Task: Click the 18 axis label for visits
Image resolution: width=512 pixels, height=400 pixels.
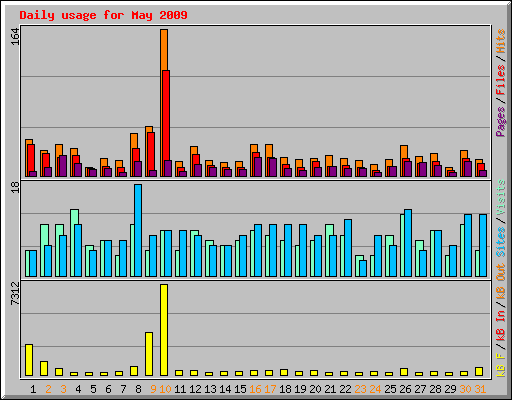Action: [15, 187]
